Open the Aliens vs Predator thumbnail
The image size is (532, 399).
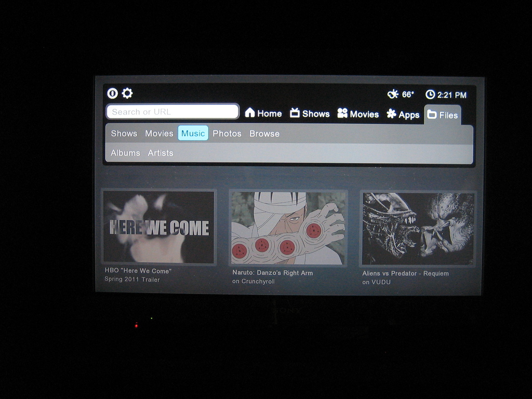(x=418, y=229)
